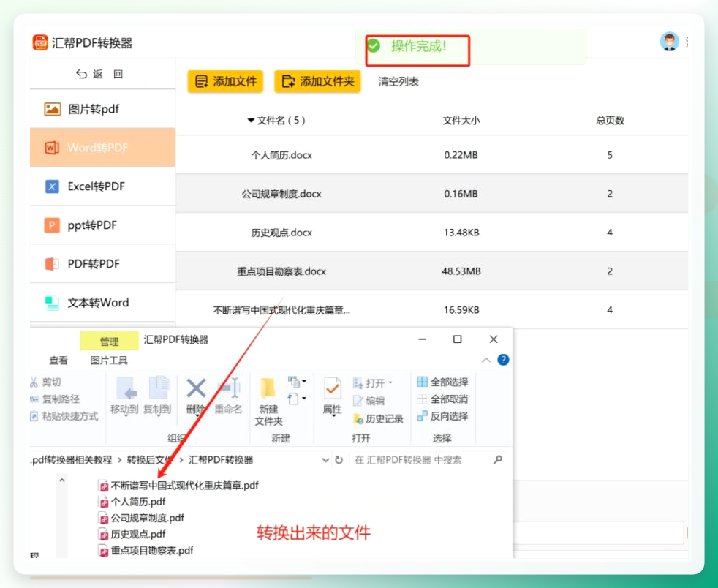Open Explorer help with the question mark icon
The image size is (718, 588).
click(503, 360)
